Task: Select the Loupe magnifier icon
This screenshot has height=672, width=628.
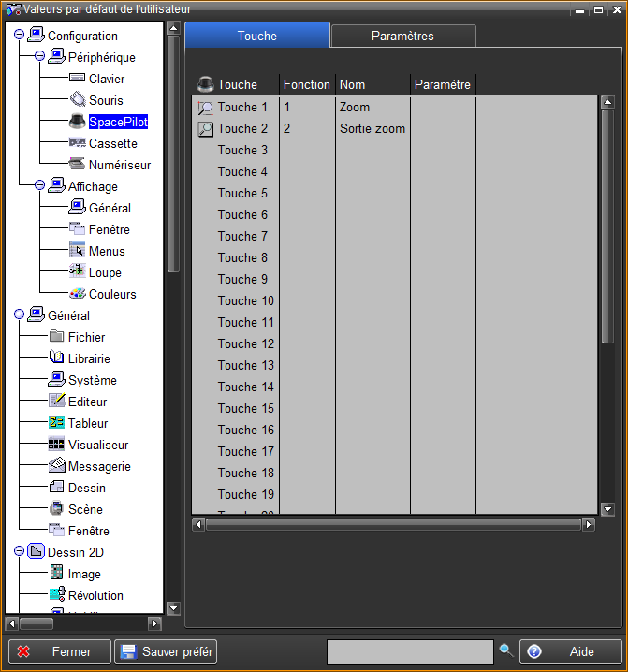Action: point(77,272)
